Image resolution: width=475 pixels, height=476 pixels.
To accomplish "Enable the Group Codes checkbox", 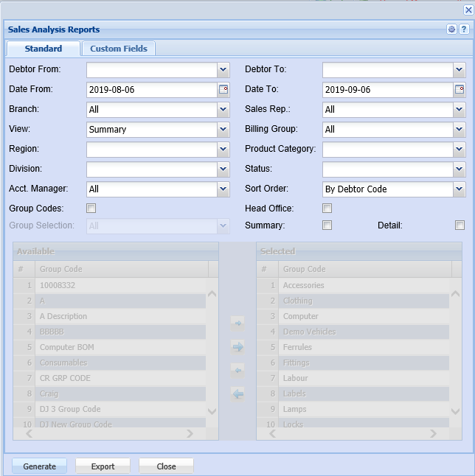I will 91,209.
